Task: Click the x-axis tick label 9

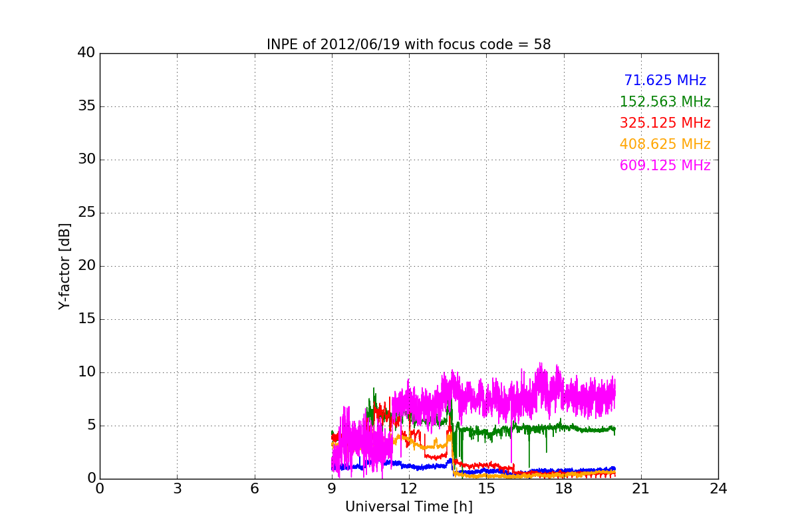Action: 332,489
